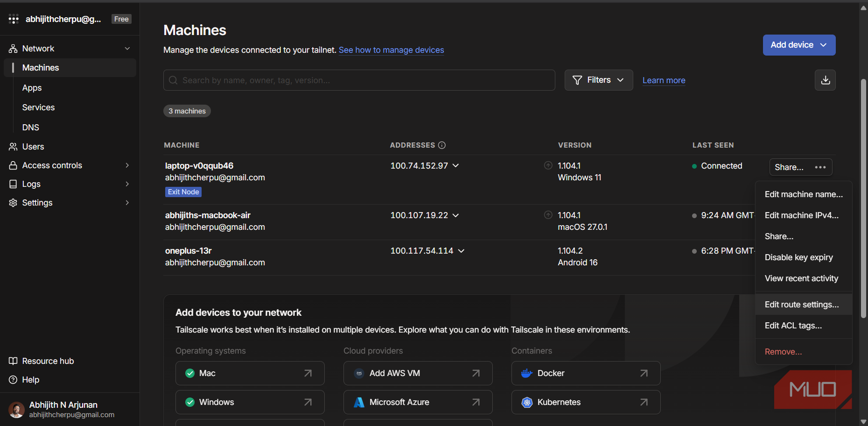868x426 pixels.
Task: Click the Help question mark icon
Action: (x=13, y=380)
